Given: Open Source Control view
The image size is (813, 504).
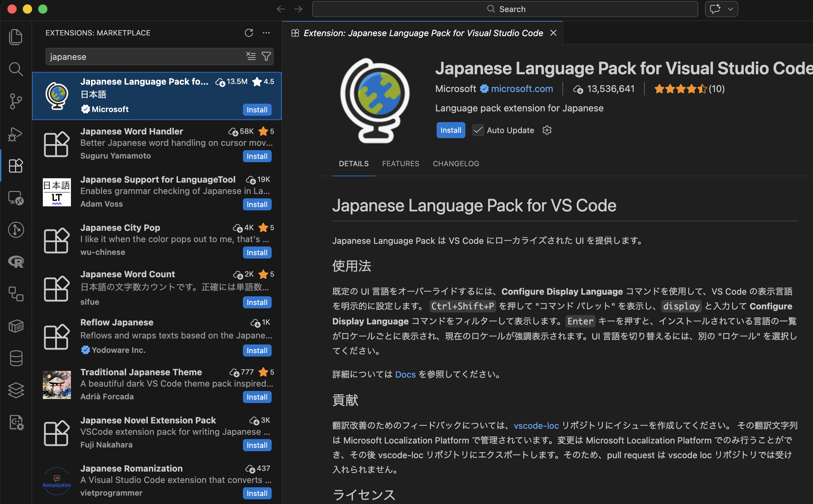Looking at the screenshot, I should [x=16, y=101].
